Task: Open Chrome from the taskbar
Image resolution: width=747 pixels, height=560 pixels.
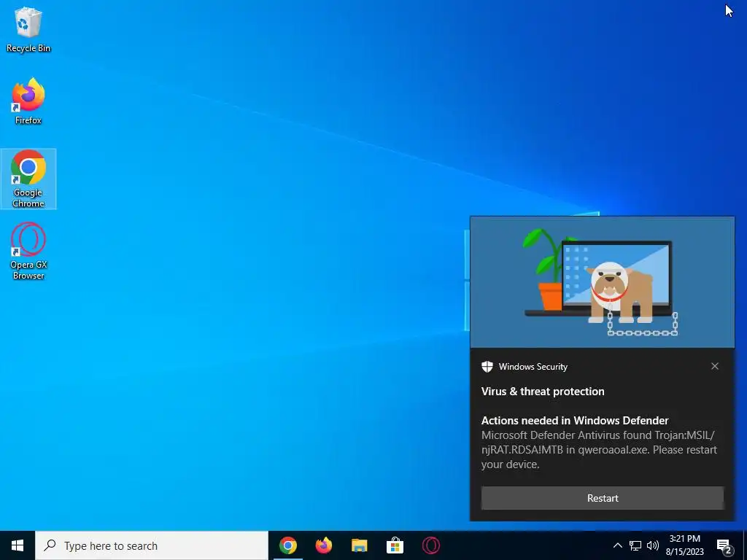Action: click(x=287, y=545)
